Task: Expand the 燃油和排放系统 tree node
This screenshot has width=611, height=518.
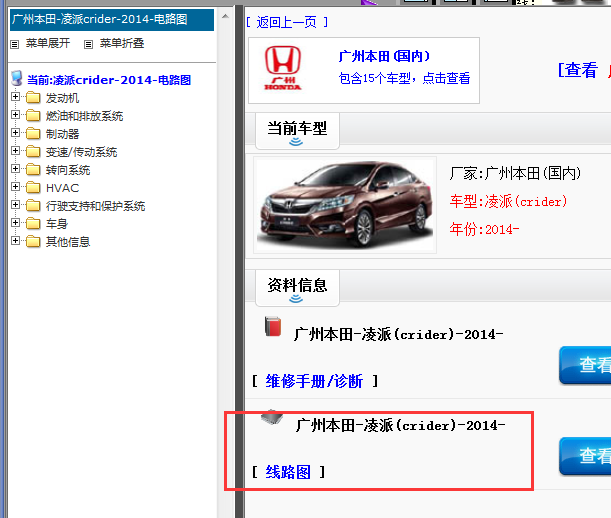Action: (16, 115)
